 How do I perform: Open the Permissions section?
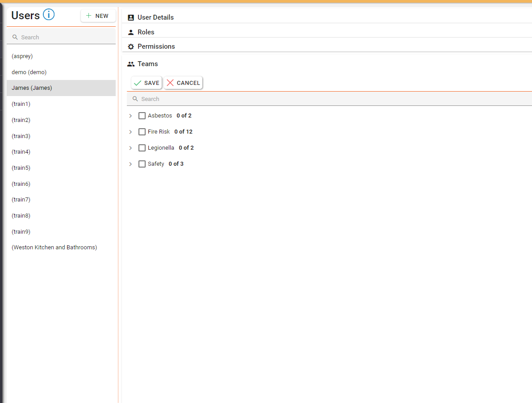156,46
